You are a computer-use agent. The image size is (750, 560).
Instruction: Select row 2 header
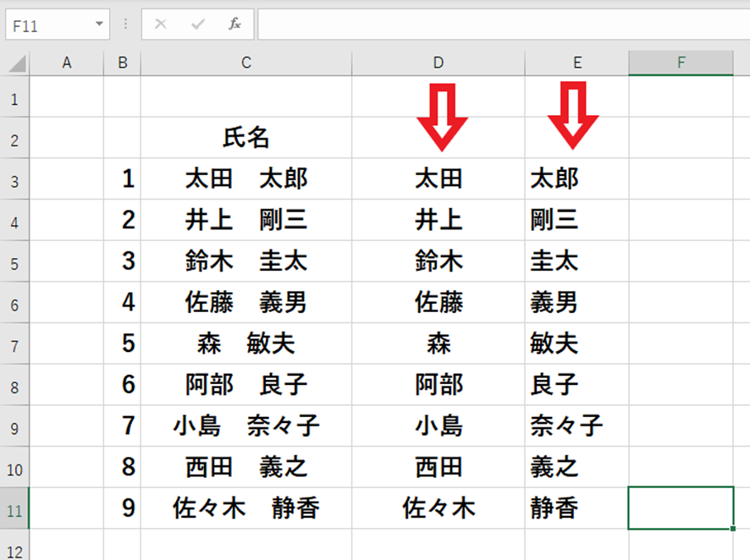[x=14, y=138]
